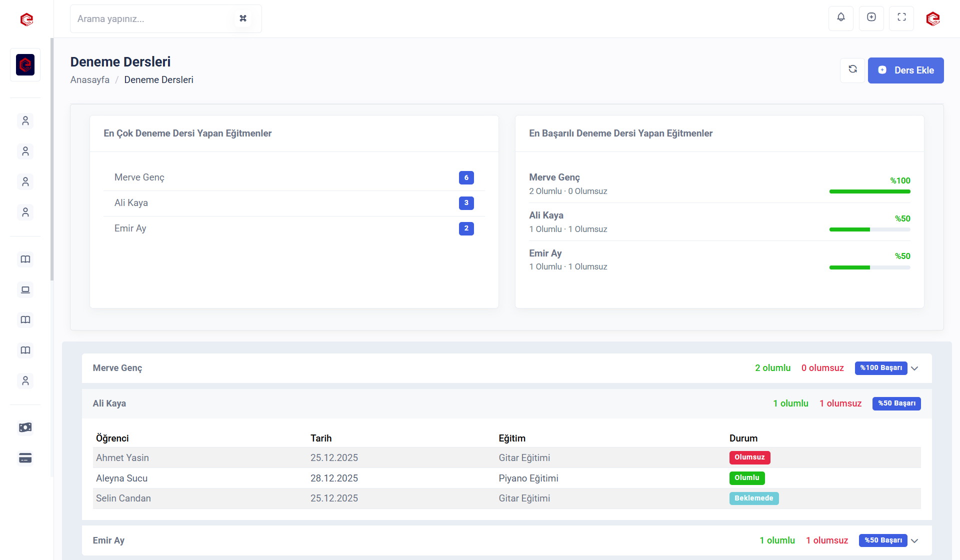Click the plus-circle icon in top bar
960x560 pixels.
point(871,18)
